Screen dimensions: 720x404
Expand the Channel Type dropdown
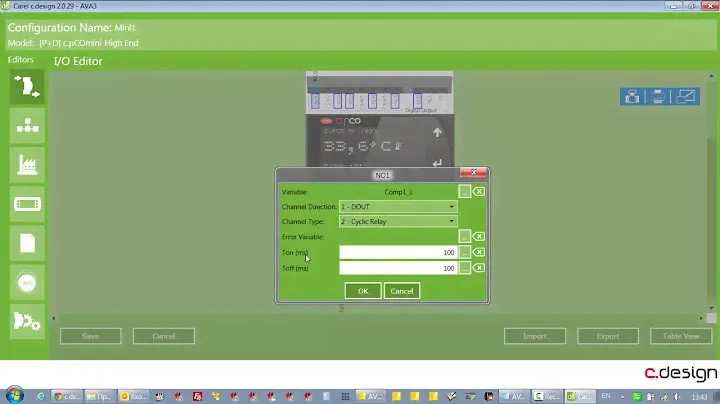(451, 221)
